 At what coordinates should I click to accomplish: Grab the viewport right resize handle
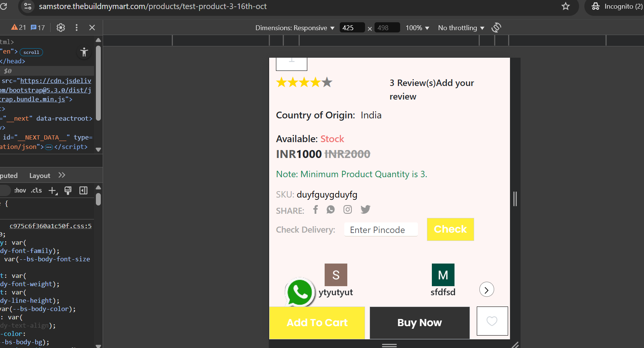(x=515, y=199)
